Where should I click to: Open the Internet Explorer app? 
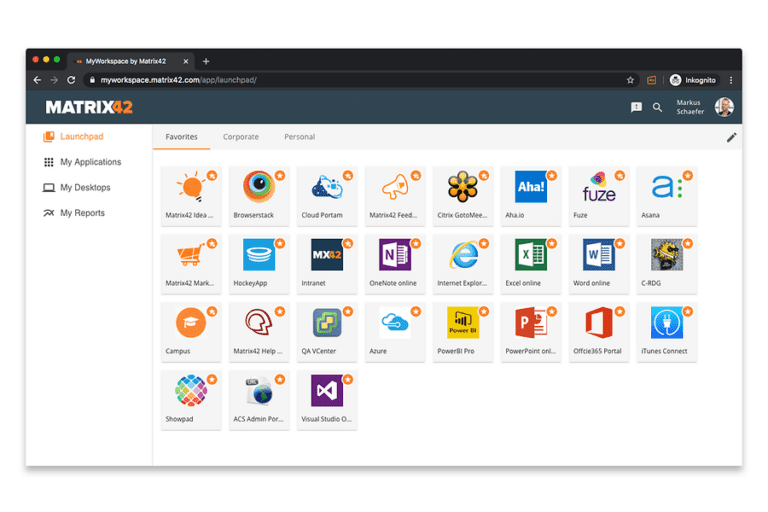(463, 264)
